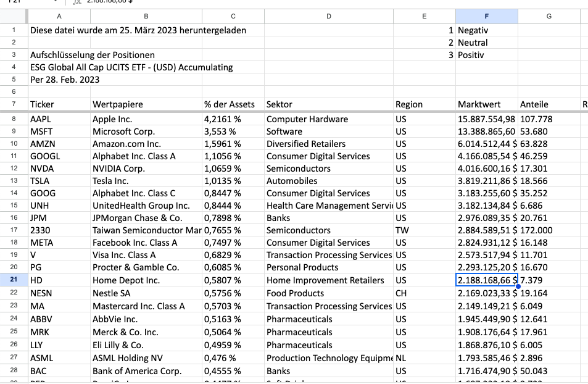The image size is (588, 384).
Task: Click the 'Ticker' header cell
Action: coord(59,104)
